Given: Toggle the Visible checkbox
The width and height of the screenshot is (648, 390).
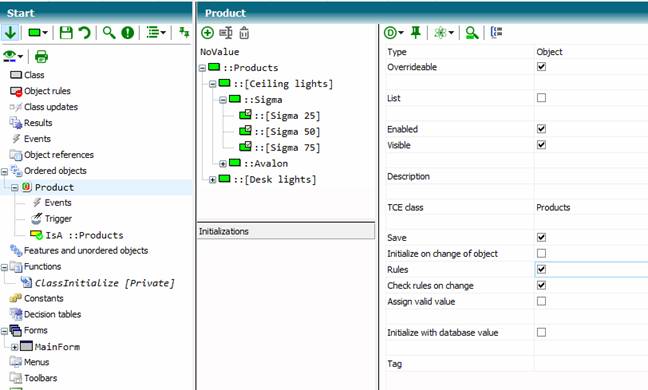Looking at the screenshot, I should pos(541,145).
